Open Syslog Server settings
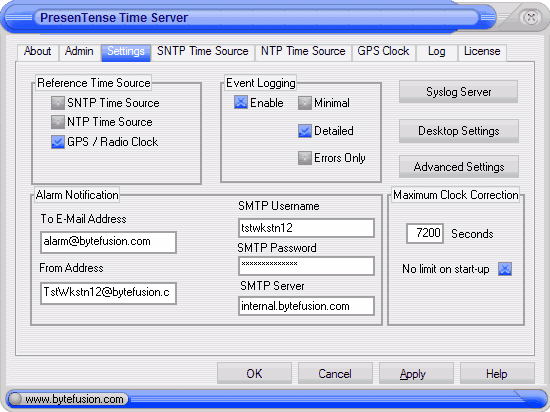Screen dimensions: 550x412 point(458,92)
